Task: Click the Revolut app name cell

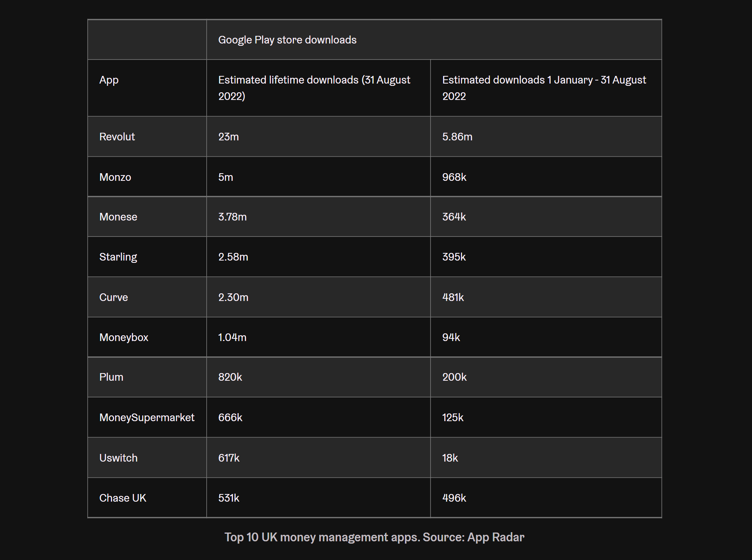Action: (x=117, y=137)
